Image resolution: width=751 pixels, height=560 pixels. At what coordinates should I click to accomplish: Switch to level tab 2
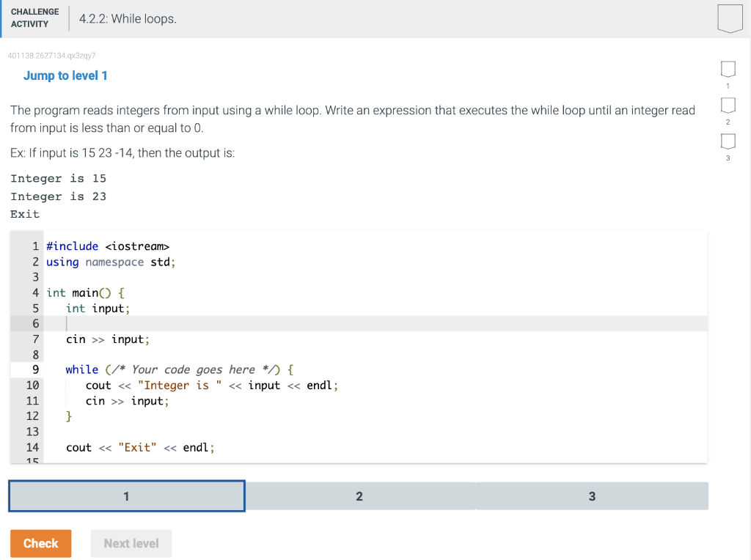359,495
